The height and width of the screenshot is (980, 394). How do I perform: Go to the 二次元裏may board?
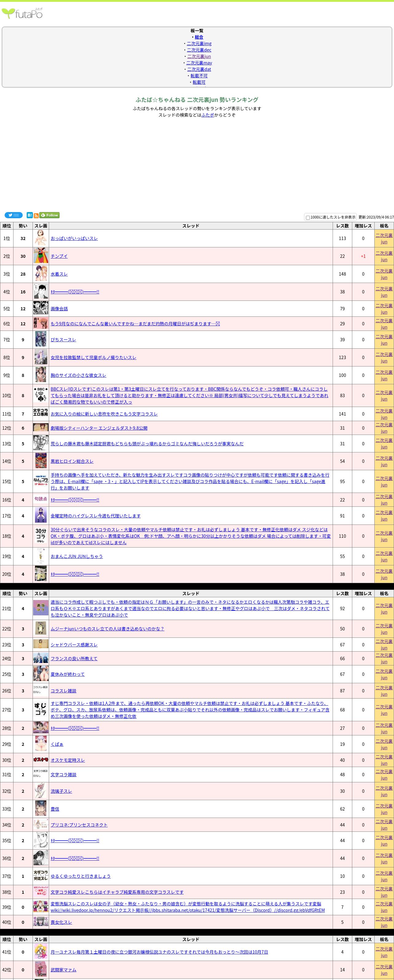[199, 63]
